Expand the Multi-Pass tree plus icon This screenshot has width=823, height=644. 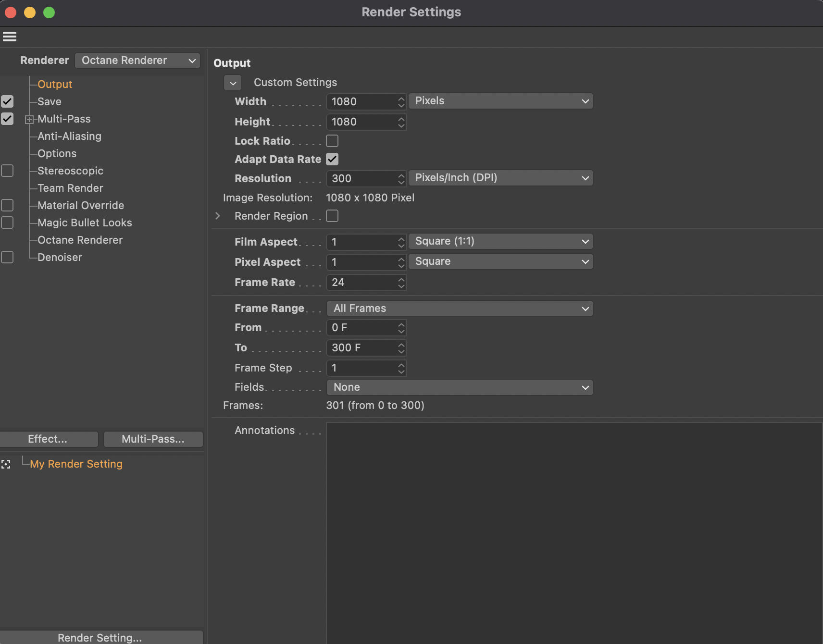[x=29, y=120]
